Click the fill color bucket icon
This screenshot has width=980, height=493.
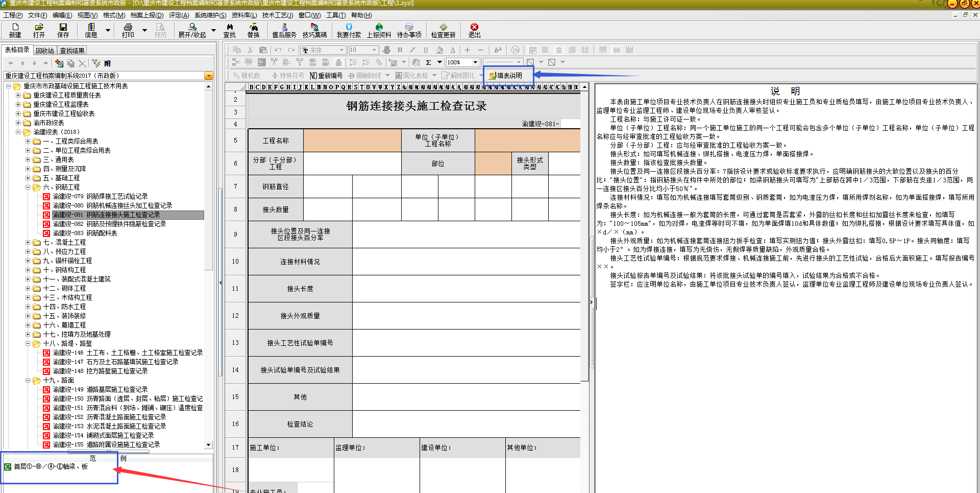[x=439, y=50]
